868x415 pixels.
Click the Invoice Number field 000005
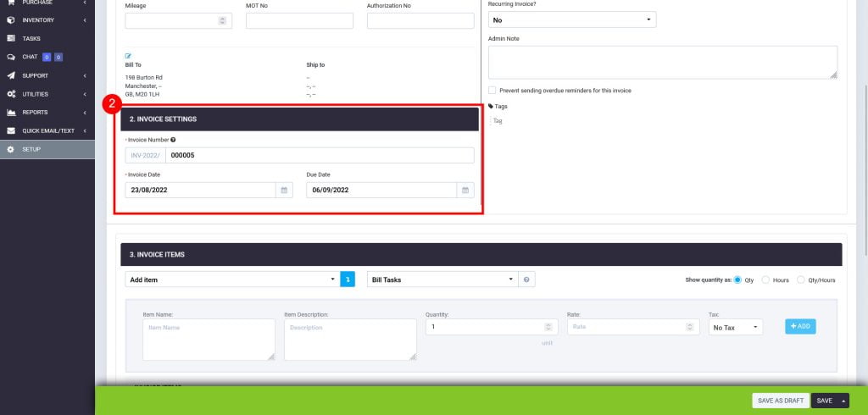pos(320,156)
